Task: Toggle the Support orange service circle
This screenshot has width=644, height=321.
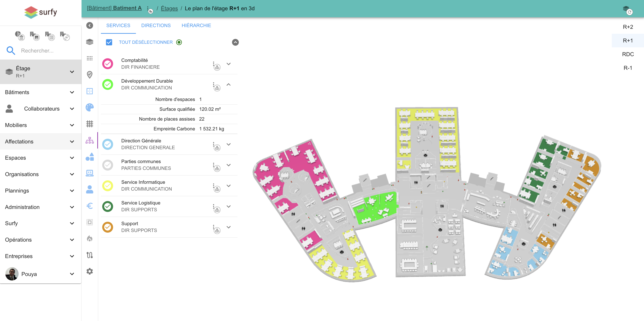Action: 108,227
